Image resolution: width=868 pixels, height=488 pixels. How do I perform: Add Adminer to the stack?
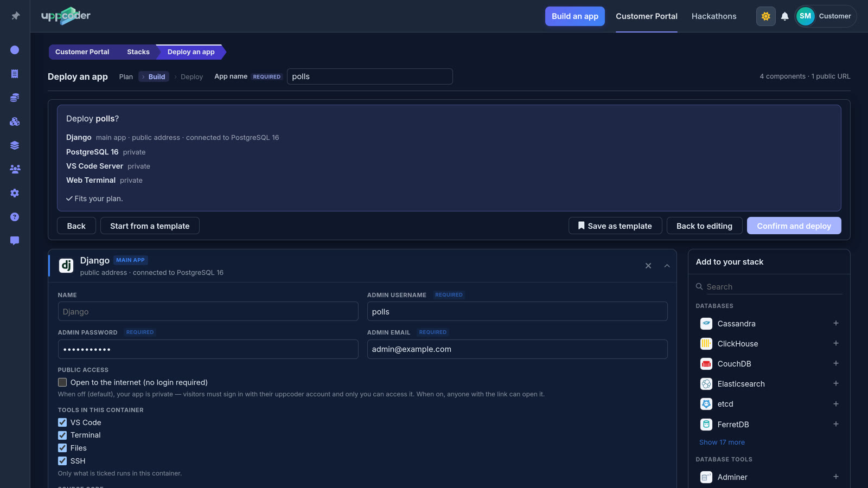[x=835, y=477]
